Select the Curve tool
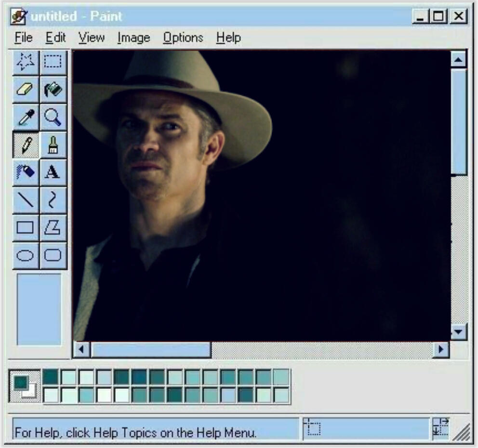 [53, 199]
